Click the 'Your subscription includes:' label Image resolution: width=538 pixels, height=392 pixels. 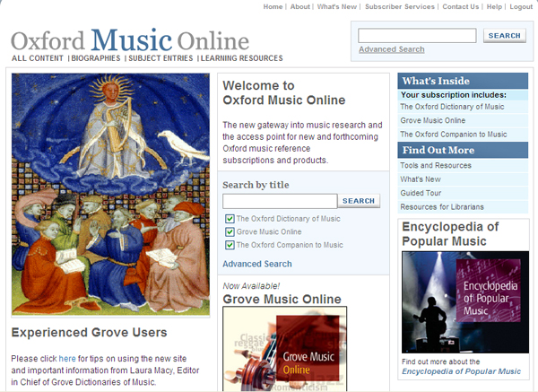point(454,95)
